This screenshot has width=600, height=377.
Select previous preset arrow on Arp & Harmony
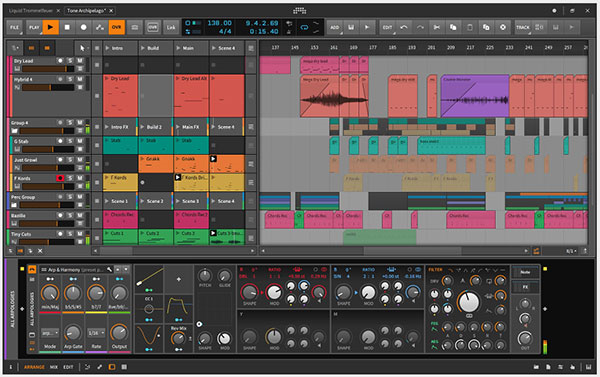(x=118, y=269)
